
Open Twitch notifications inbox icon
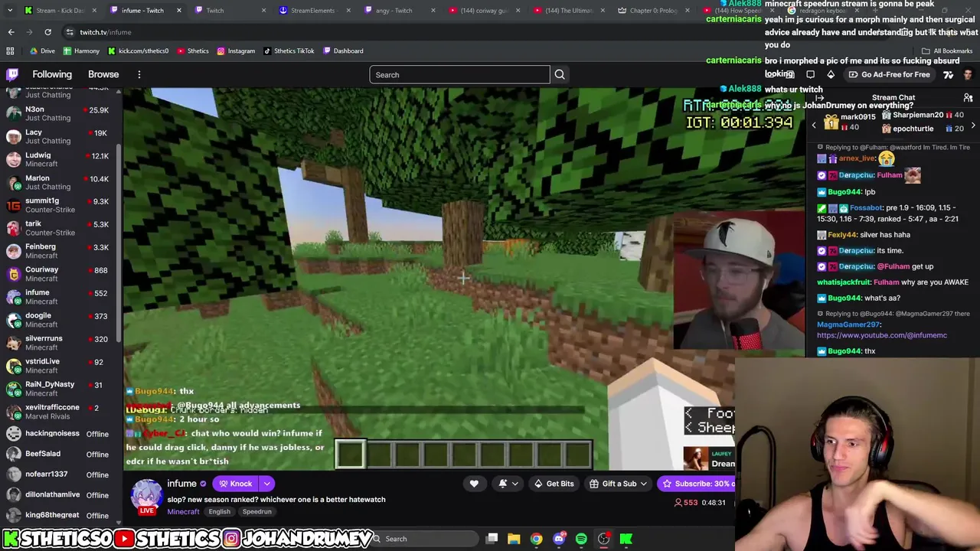click(791, 74)
